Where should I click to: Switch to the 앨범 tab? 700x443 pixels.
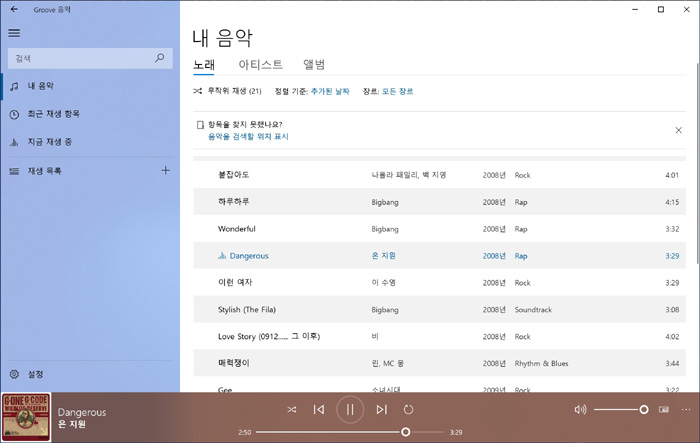314,65
